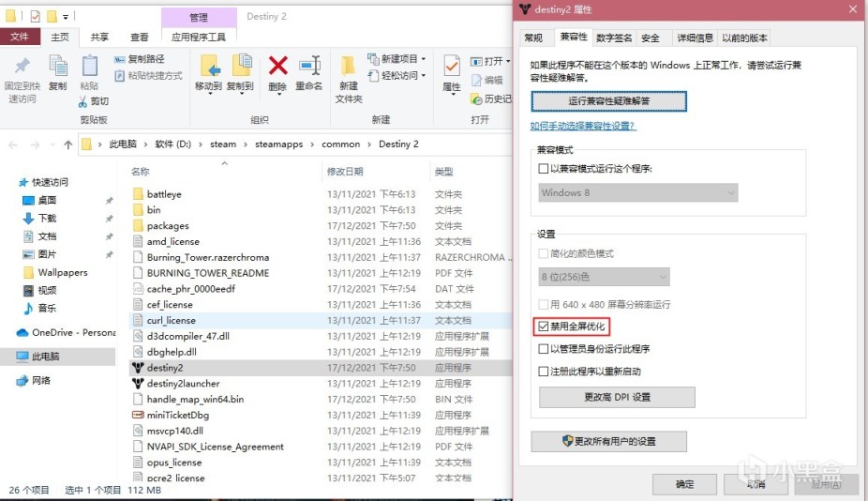Open the Copy to (复制到) ribbon button

pos(240,73)
